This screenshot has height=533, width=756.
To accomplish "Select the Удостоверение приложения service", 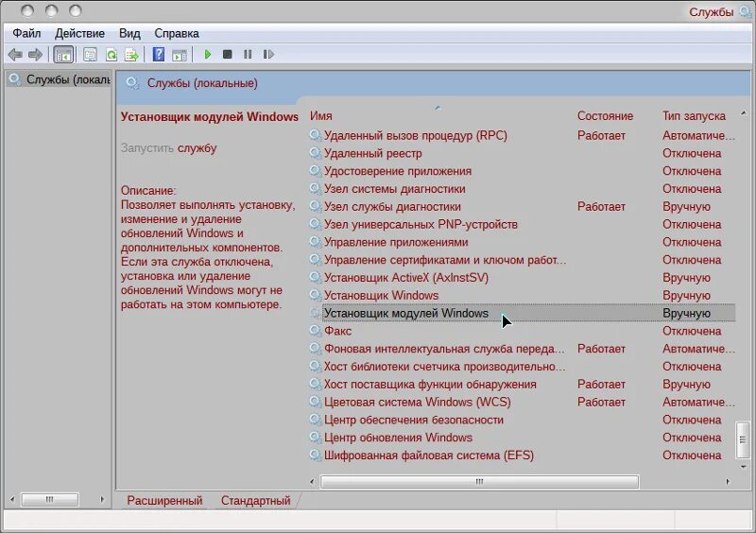I will tap(522, 171).
